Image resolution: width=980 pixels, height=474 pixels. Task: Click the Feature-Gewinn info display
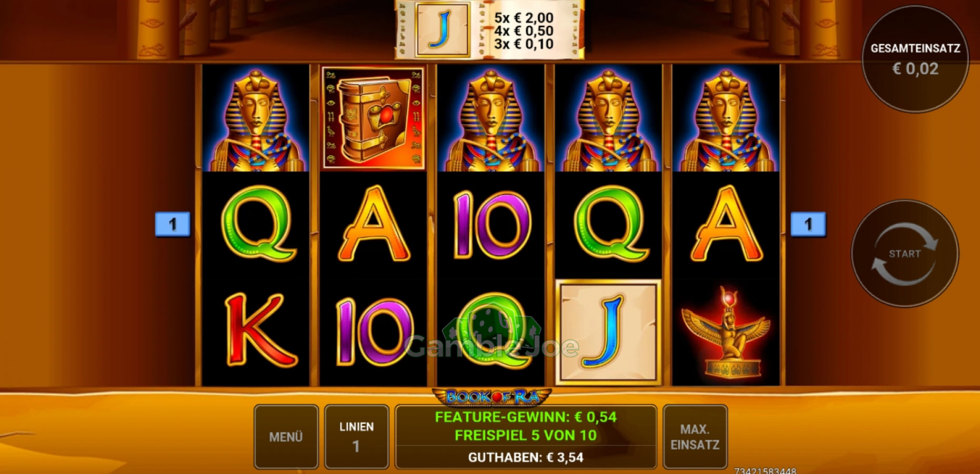pos(526,417)
